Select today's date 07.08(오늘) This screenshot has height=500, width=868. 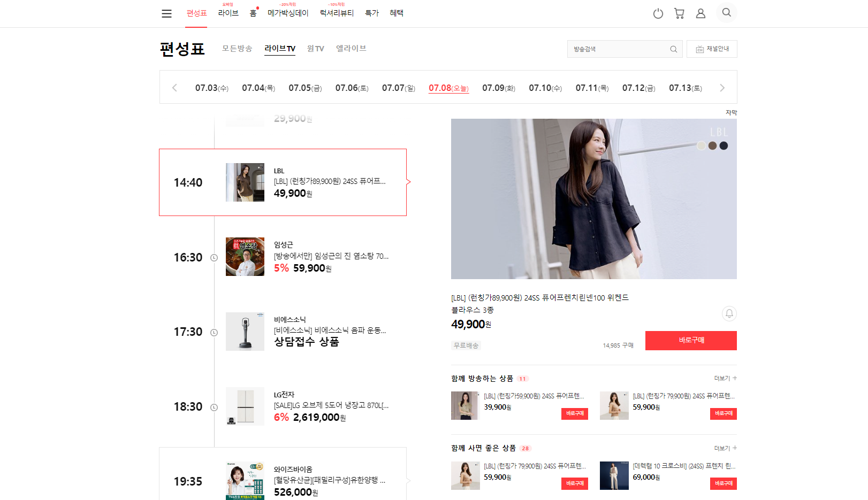click(448, 88)
